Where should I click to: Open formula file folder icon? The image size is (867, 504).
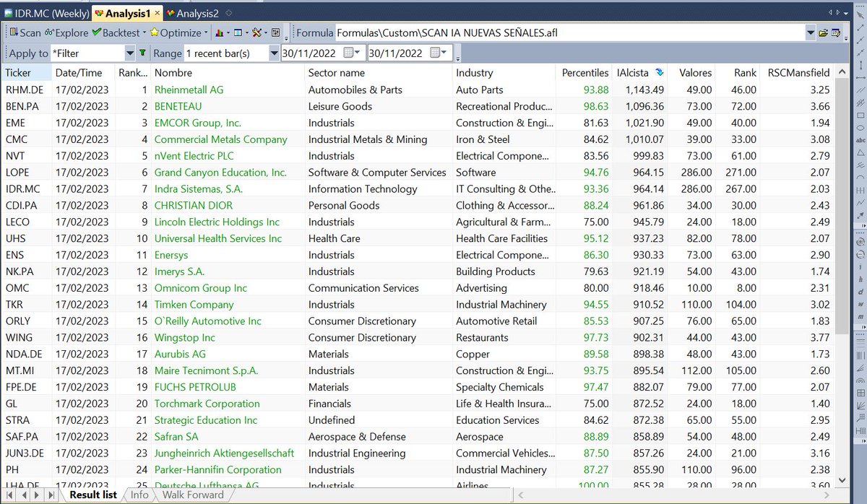pos(823,32)
